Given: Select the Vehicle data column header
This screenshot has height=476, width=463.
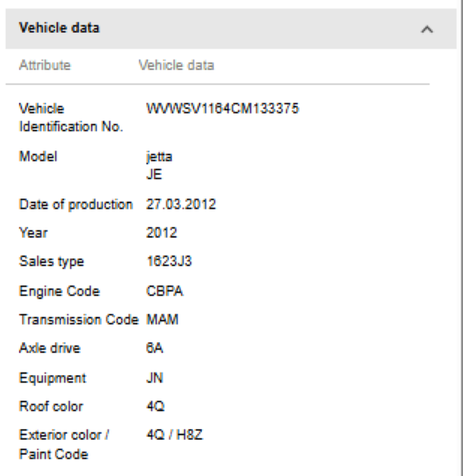Looking at the screenshot, I should pyautogui.click(x=176, y=66).
